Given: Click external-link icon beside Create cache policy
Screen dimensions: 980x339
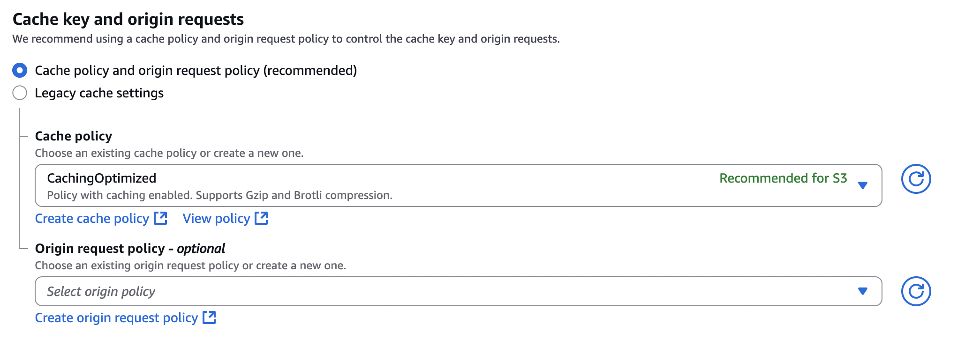Looking at the screenshot, I should [161, 218].
